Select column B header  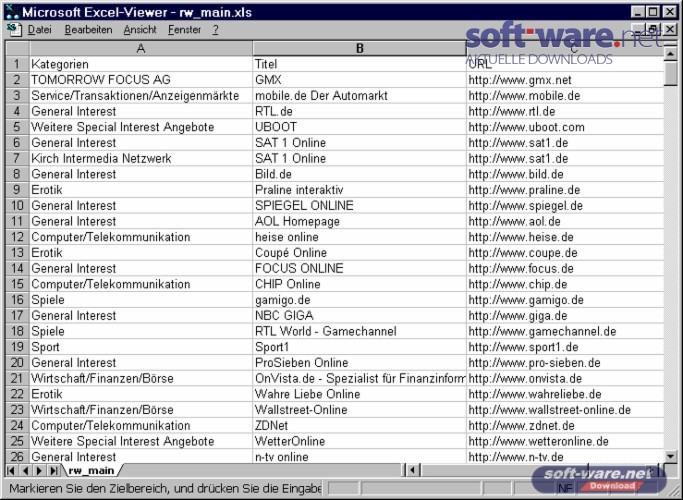point(359,48)
